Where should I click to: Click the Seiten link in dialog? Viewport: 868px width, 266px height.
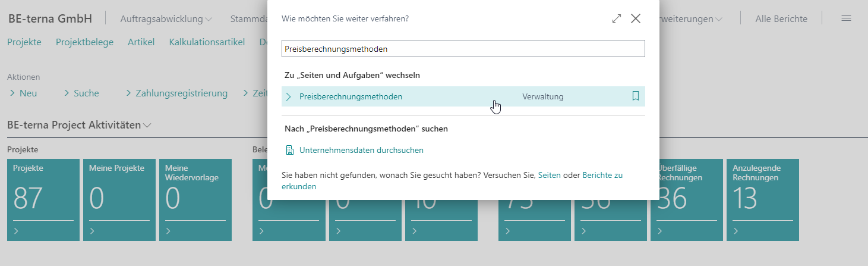point(549,176)
